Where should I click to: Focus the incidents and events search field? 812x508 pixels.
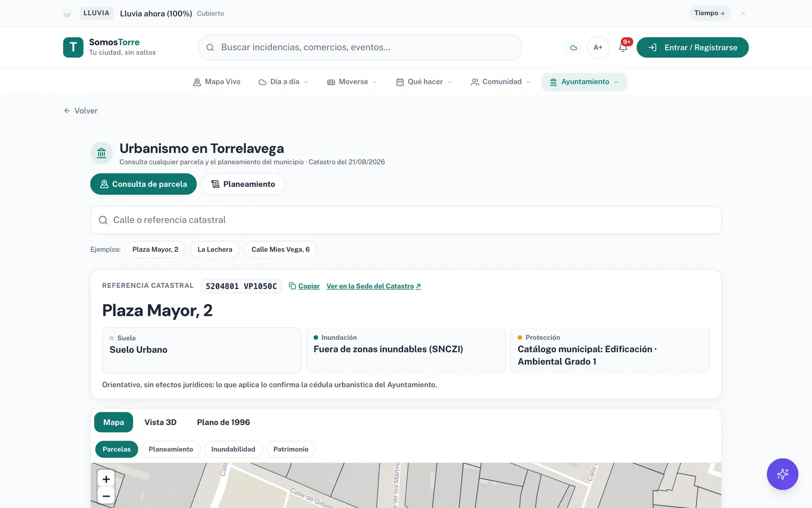360,47
